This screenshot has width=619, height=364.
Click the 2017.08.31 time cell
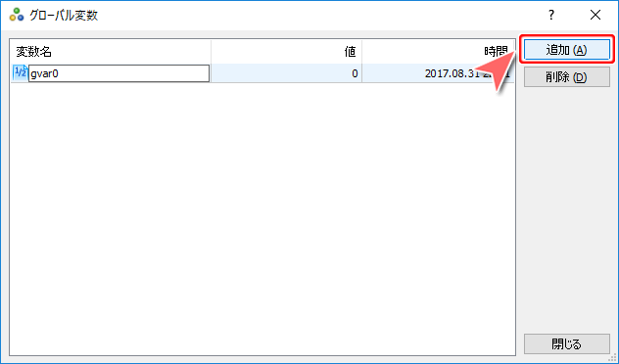(x=438, y=73)
